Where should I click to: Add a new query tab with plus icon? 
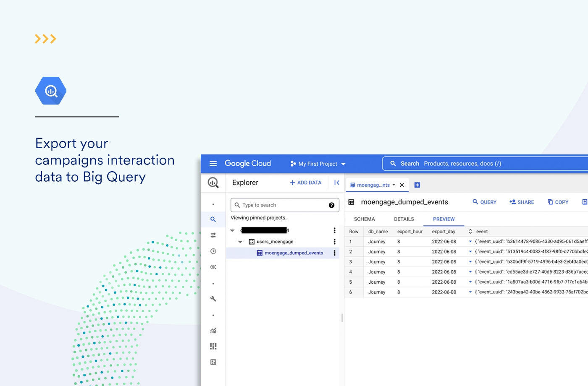click(x=417, y=185)
